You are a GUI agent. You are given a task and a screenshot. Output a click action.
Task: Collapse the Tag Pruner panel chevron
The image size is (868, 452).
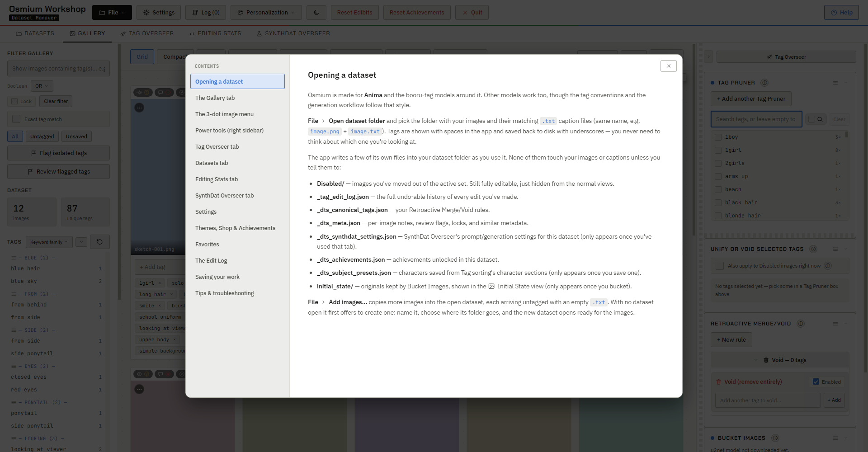pyautogui.click(x=846, y=83)
